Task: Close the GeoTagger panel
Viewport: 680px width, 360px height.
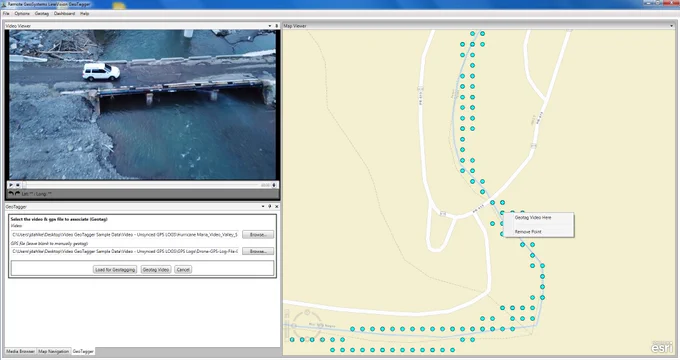Action: point(277,206)
